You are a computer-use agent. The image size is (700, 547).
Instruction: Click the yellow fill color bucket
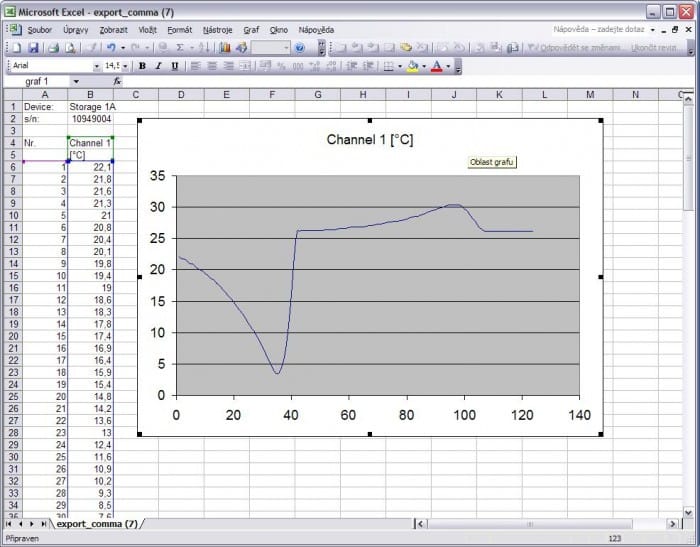[414, 65]
